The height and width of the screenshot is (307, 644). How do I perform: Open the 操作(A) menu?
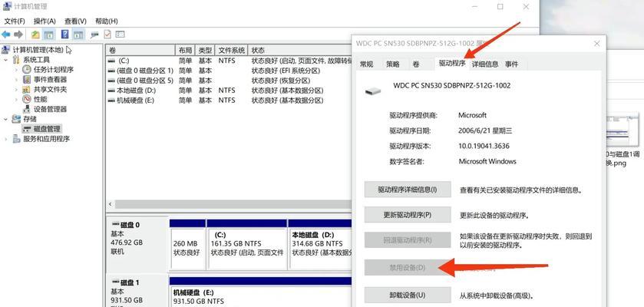45,21
